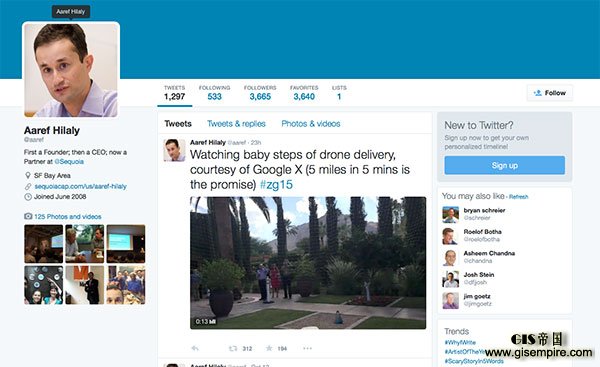Follow Aaref Hilaly
This screenshot has width=600, height=367.
tap(550, 93)
